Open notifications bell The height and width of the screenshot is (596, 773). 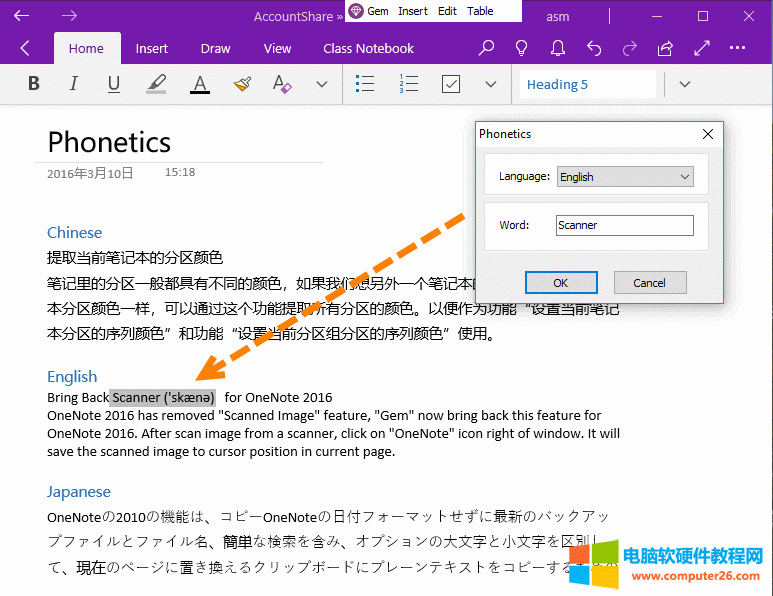(x=558, y=48)
